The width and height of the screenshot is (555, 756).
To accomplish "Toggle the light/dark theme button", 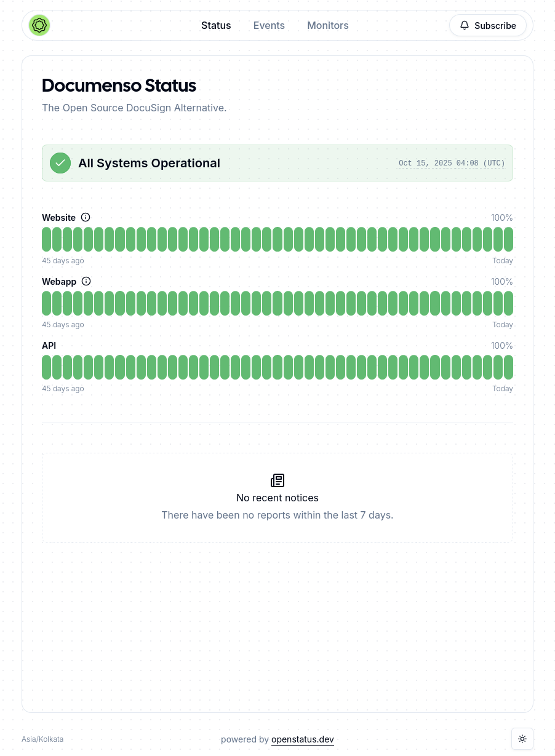I will tap(522, 739).
